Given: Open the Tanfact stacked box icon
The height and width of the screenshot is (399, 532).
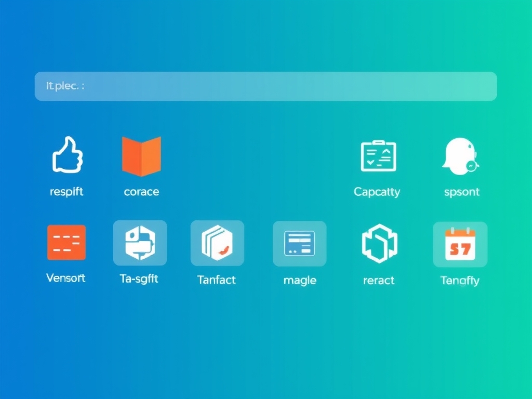Looking at the screenshot, I should [217, 243].
